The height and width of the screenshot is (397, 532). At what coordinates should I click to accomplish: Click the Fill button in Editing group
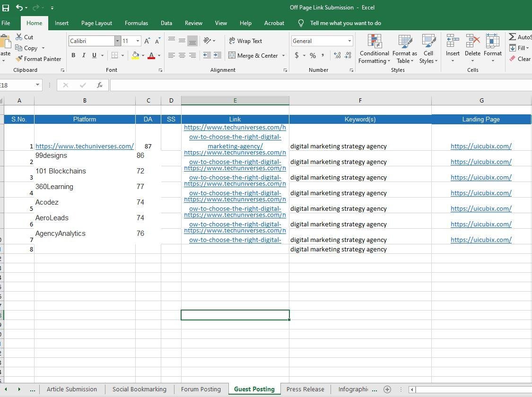point(519,48)
